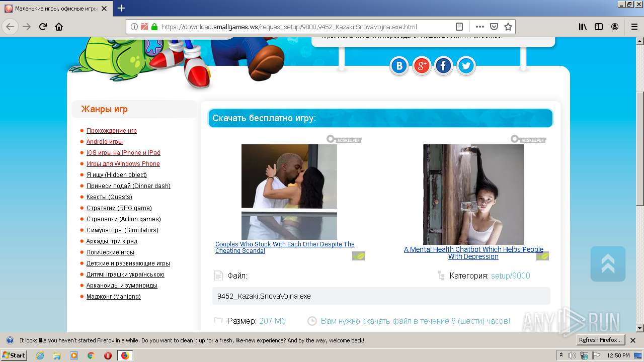Image resolution: width=644 pixels, height=362 pixels.
Task: Bookmark this page with the star
Action: pyautogui.click(x=508, y=27)
